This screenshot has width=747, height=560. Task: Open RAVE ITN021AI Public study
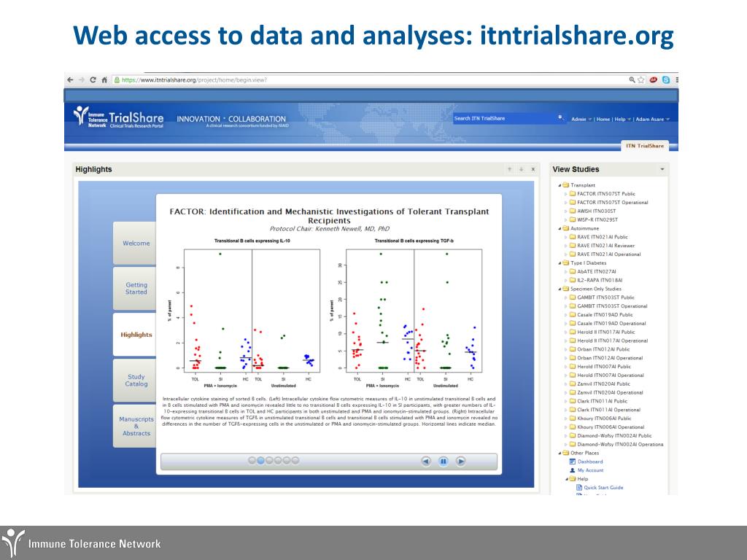pos(603,237)
